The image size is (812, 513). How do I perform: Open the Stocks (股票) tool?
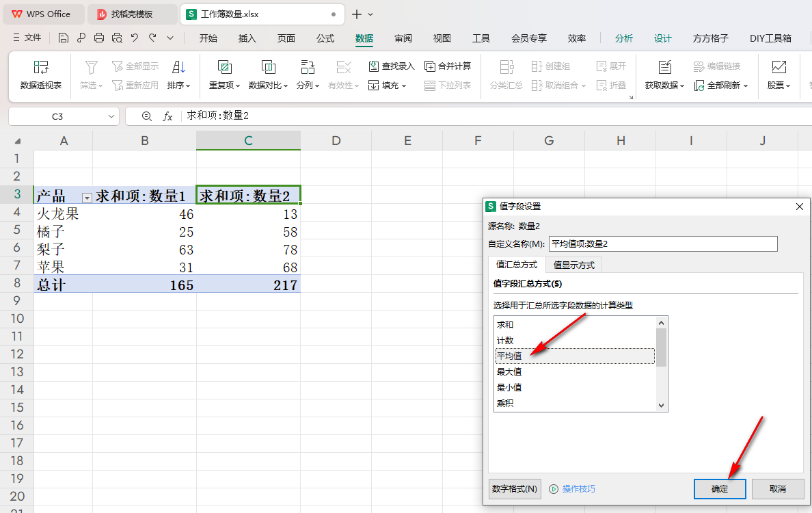(779, 75)
